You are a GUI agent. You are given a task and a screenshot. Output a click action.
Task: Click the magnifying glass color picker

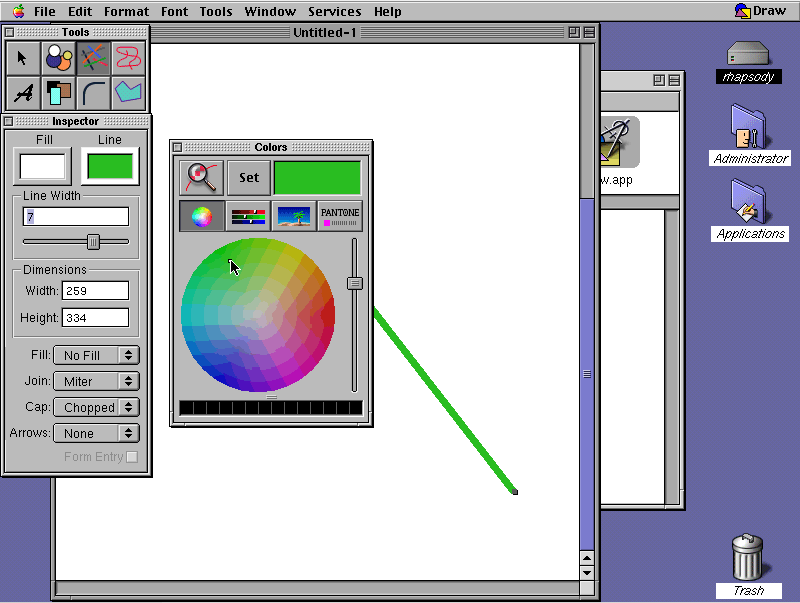[x=202, y=178]
